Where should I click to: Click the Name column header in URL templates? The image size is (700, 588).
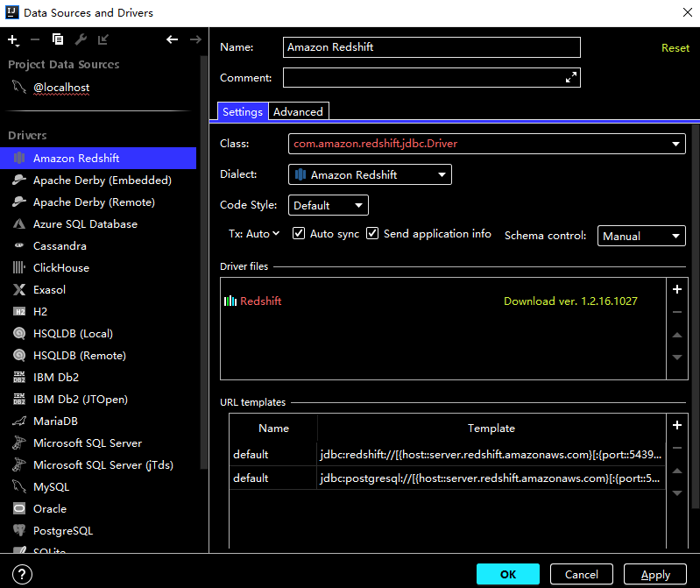[273, 429]
